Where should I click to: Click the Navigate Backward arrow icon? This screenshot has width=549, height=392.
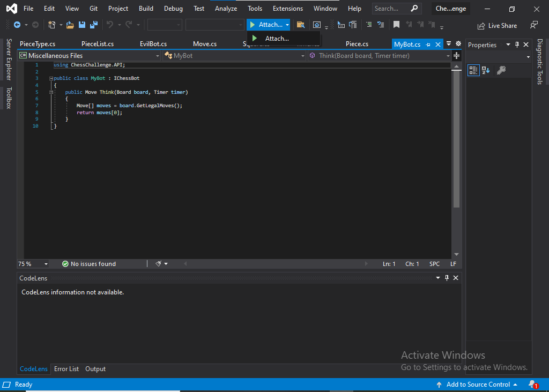(17, 25)
